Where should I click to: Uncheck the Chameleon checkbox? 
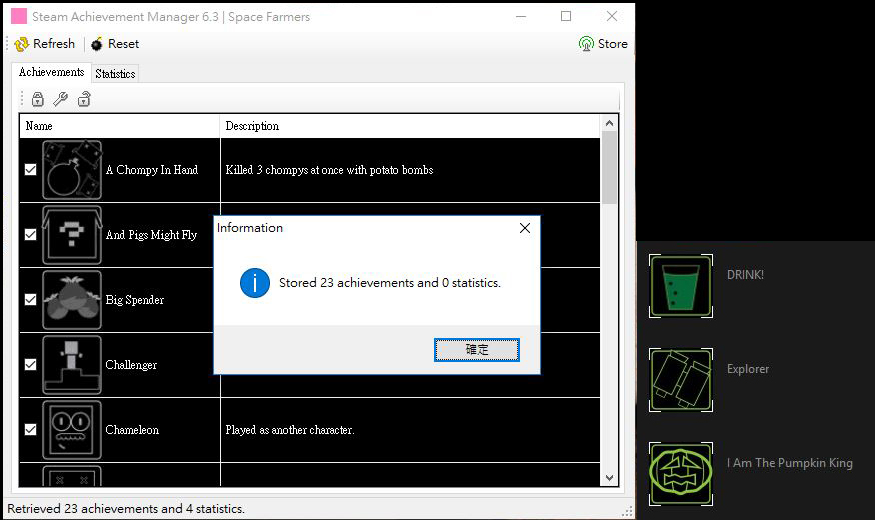pyautogui.click(x=31, y=430)
